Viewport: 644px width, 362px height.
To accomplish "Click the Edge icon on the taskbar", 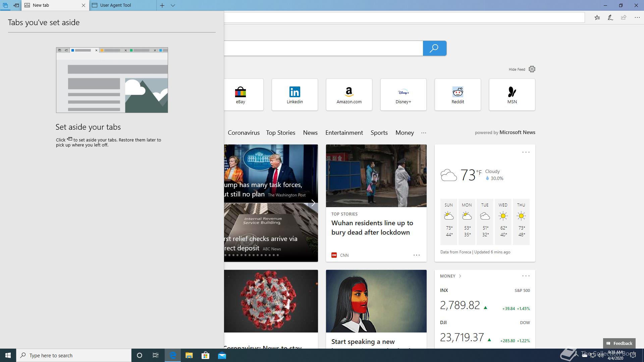I will (x=173, y=355).
